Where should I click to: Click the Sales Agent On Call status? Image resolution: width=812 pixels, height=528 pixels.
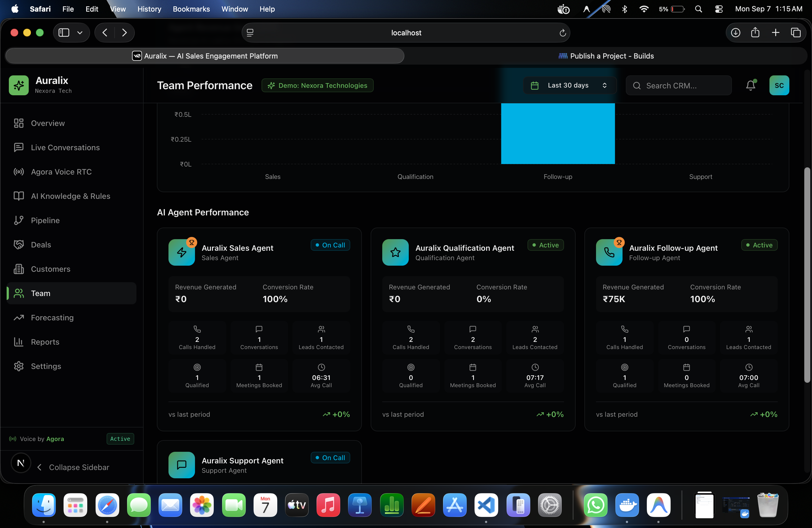click(330, 245)
